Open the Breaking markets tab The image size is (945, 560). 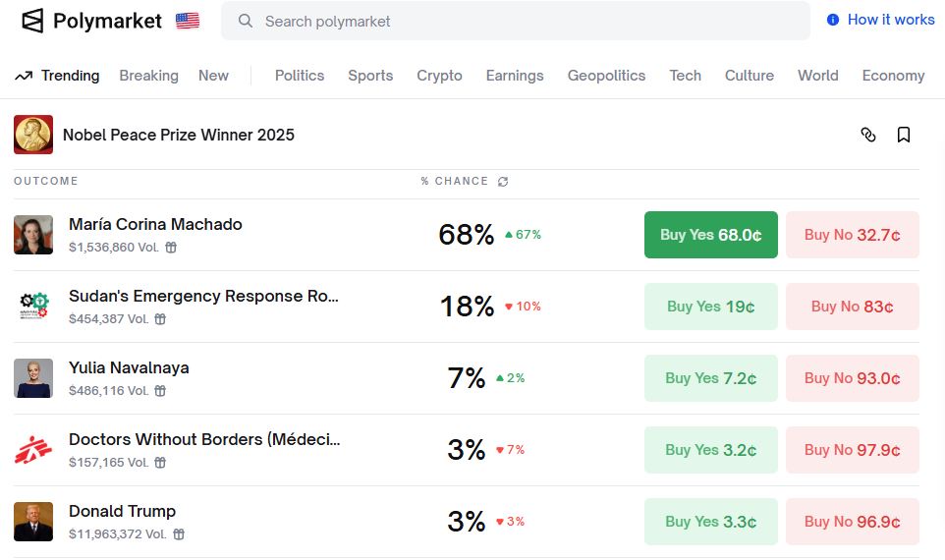(148, 76)
